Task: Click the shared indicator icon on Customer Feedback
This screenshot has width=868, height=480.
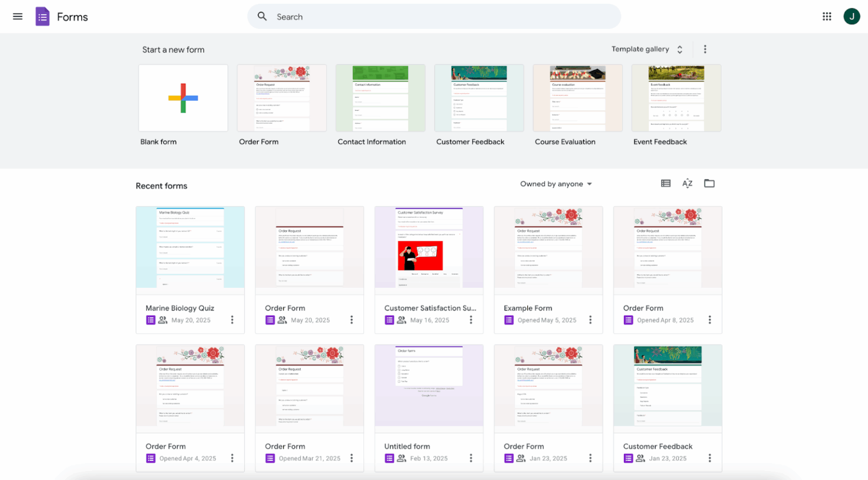Action: (639, 458)
